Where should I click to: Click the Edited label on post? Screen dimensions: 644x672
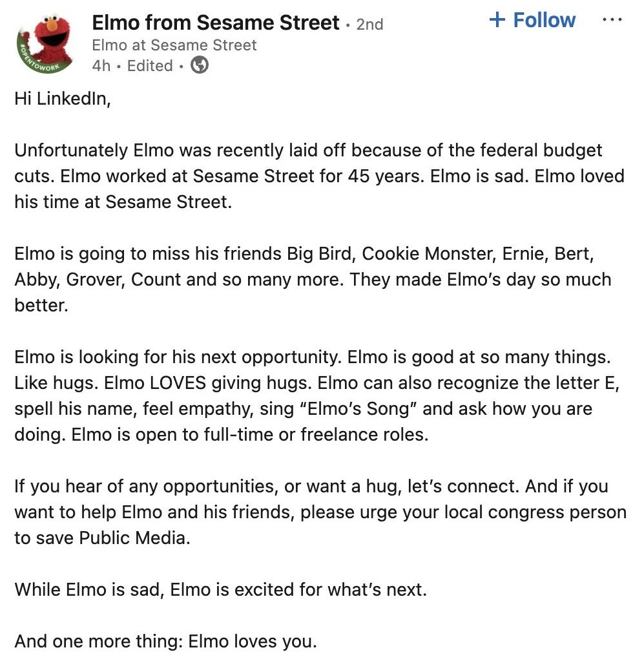pyautogui.click(x=150, y=66)
